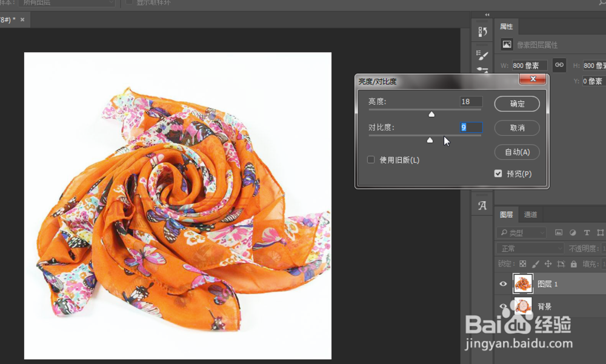Click the 背景 layer name
This screenshot has height=364, width=606.
tap(545, 306)
